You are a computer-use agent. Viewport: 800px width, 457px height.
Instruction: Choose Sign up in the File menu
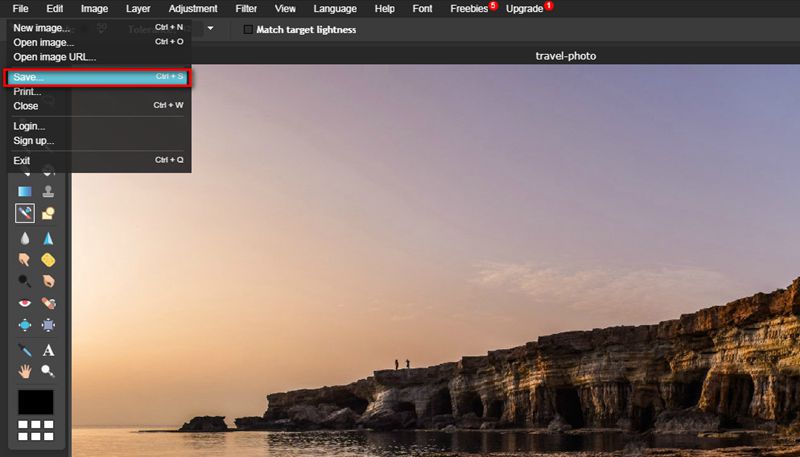coord(98,141)
